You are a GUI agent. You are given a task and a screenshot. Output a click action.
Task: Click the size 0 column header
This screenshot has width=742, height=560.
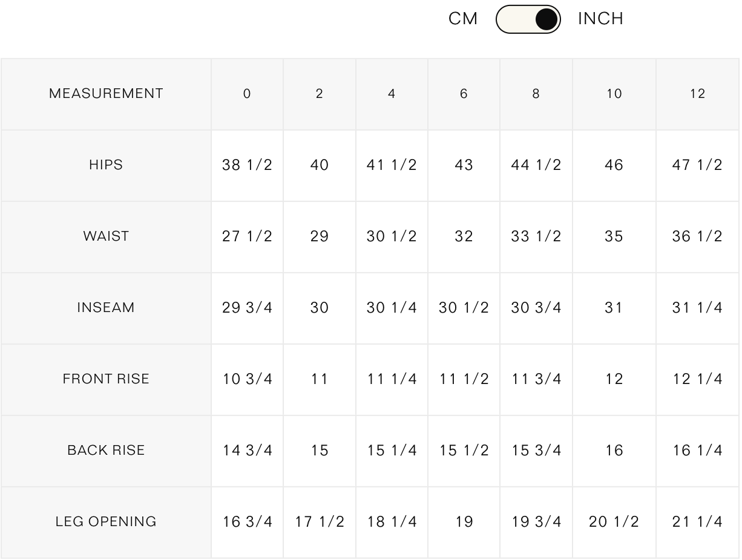pos(247,94)
